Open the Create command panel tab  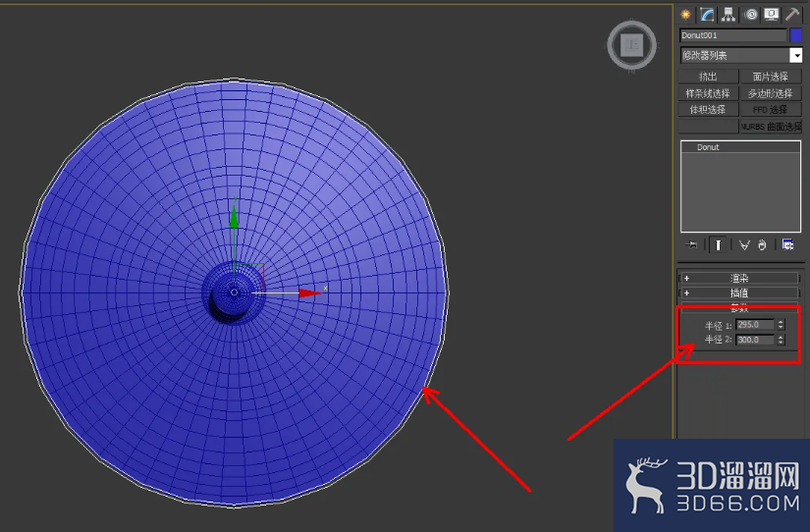tap(686, 15)
